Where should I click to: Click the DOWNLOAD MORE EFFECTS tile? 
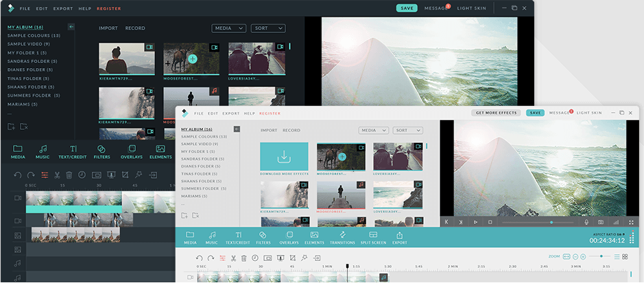[284, 157]
